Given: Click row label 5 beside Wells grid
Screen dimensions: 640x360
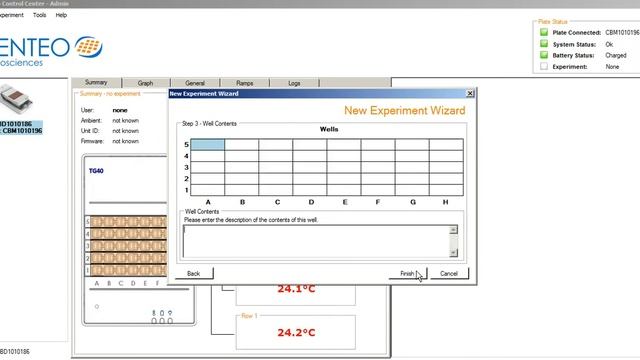Looking at the screenshot, I should (187, 144).
